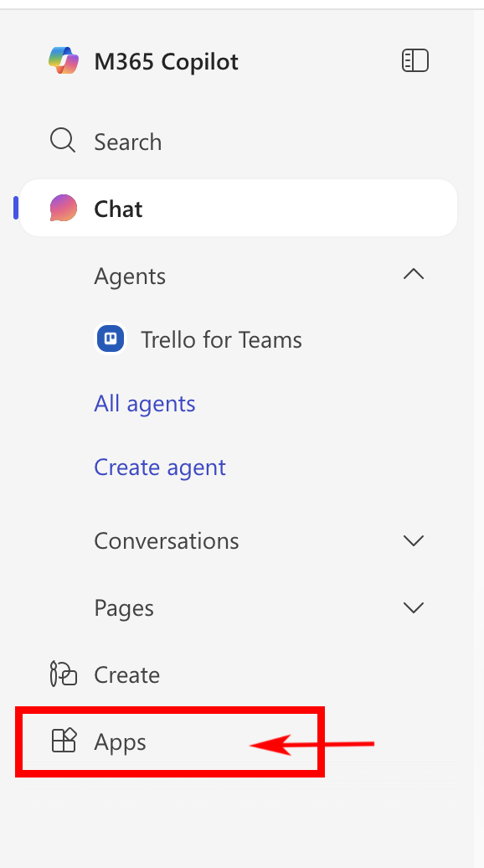Click the Pages section label
Viewport: 484px width, 868px height.
tap(124, 608)
